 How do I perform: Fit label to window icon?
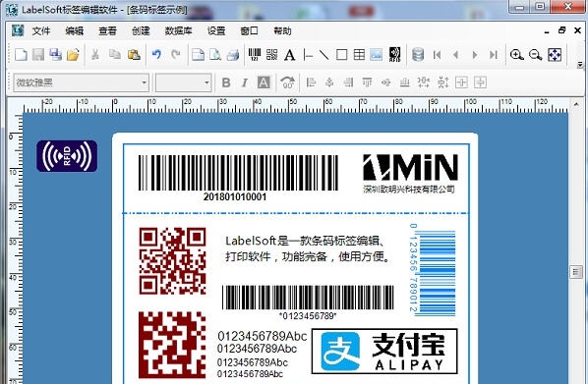(555, 55)
